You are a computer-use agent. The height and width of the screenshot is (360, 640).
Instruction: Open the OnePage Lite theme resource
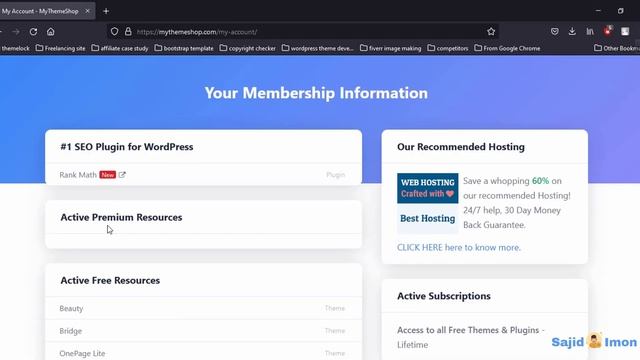coord(82,353)
